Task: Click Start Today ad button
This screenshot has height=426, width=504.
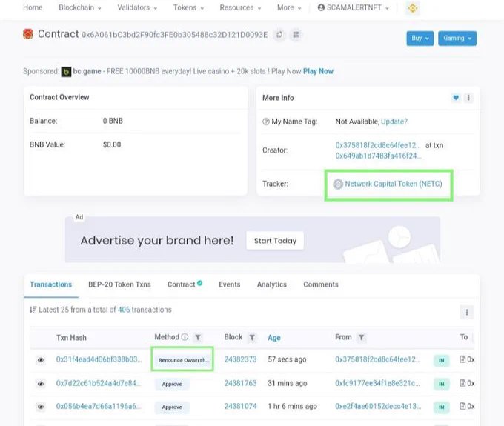Action: pyautogui.click(x=275, y=241)
